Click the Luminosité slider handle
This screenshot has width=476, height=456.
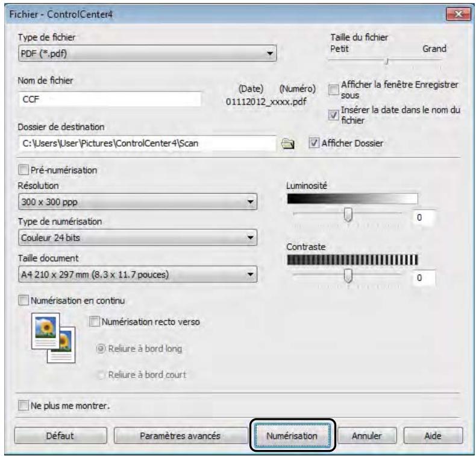pos(348,215)
